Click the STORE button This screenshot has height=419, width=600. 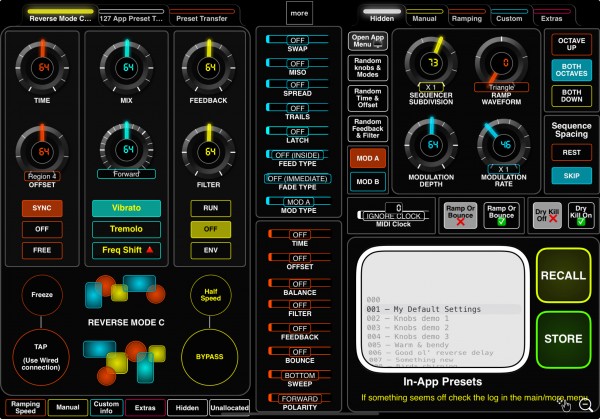[563, 339]
